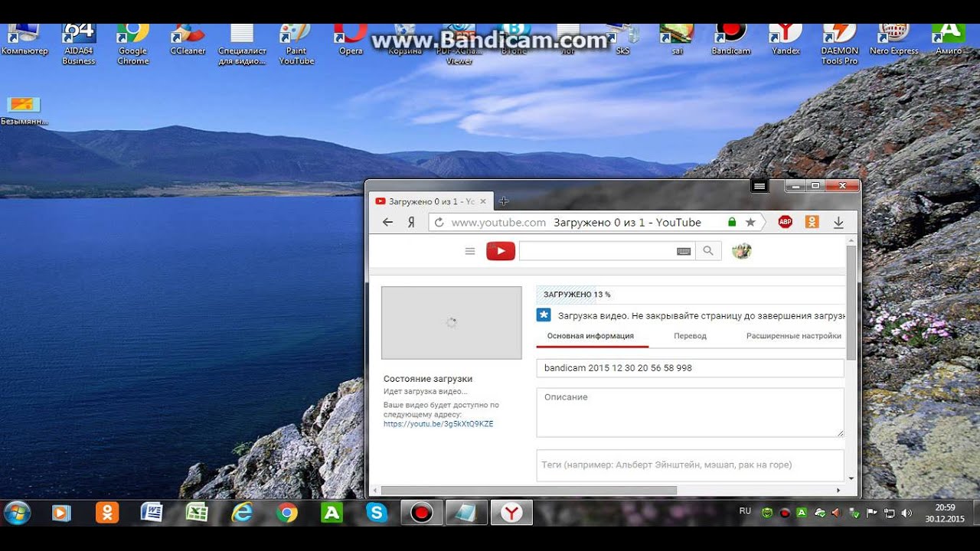Viewport: 980px width, 551px height.
Task: Select the DAEMON Tools Pro desktop shortcut
Action: point(840,44)
